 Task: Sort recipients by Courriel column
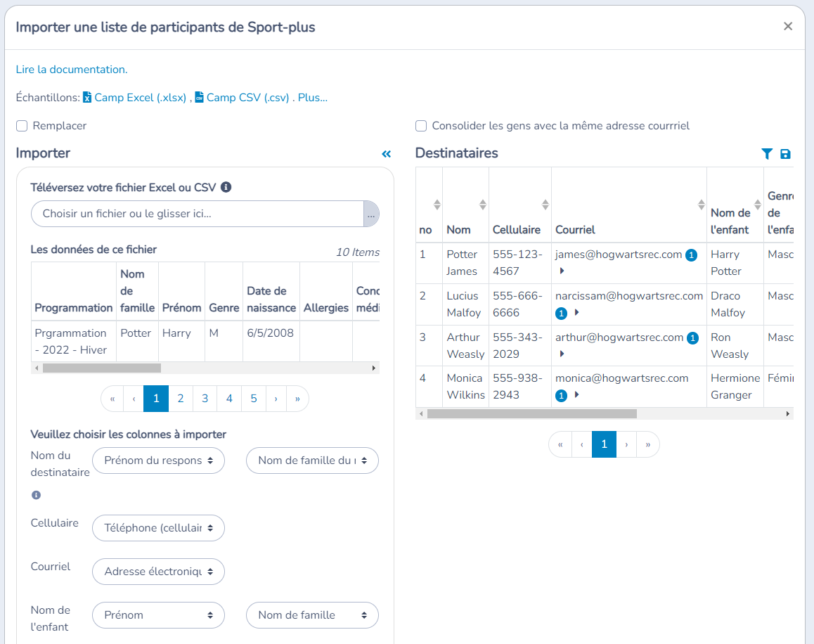pos(702,205)
